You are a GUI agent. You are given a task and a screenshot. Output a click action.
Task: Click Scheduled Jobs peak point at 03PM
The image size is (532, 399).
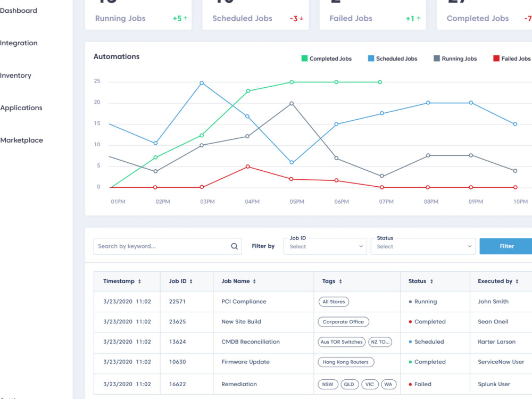(x=202, y=83)
